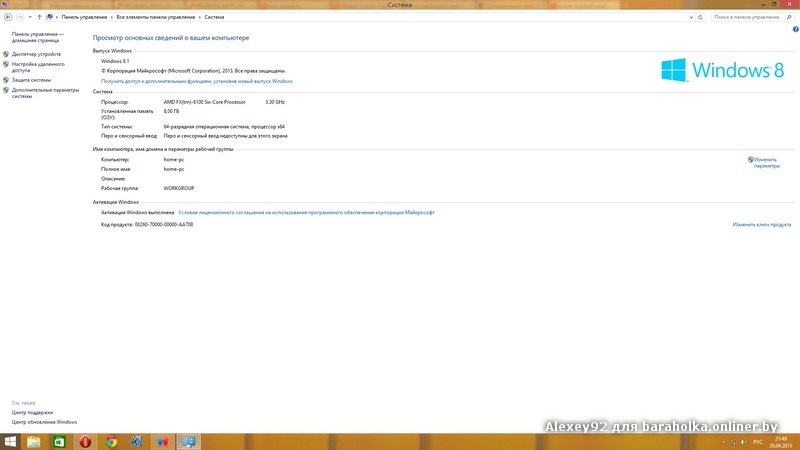Click shield icon next to 'Защита системы'
Screen dimensions: 800x450
[6, 80]
